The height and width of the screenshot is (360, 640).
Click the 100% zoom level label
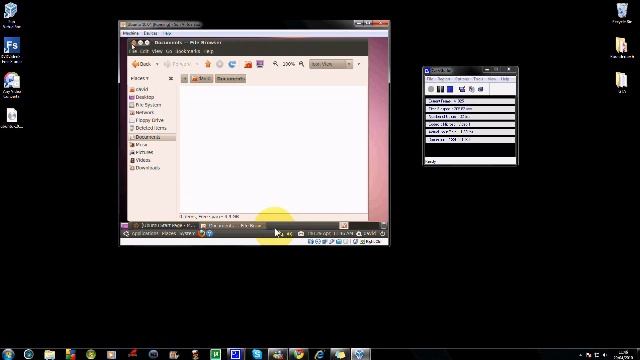pyautogui.click(x=289, y=64)
